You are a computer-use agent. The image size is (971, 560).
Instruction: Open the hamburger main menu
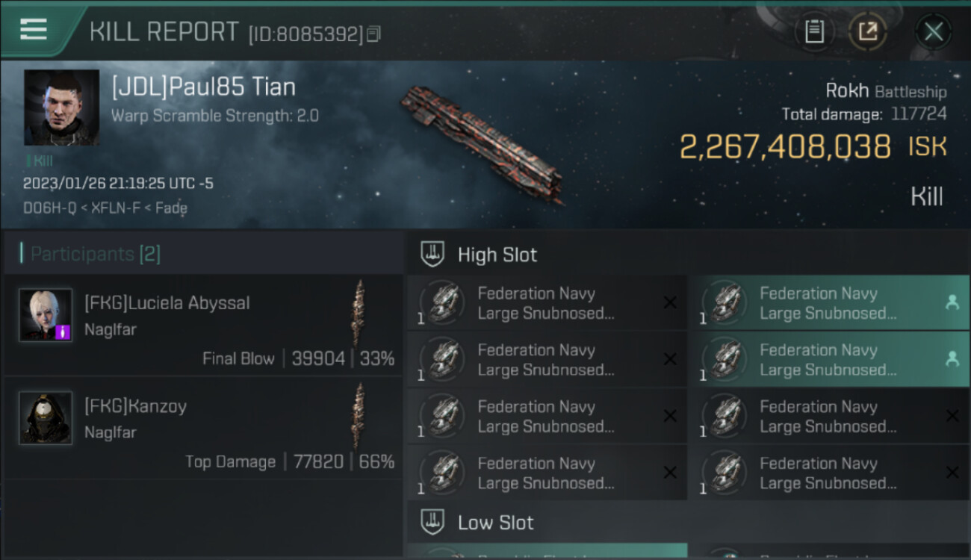point(34,30)
